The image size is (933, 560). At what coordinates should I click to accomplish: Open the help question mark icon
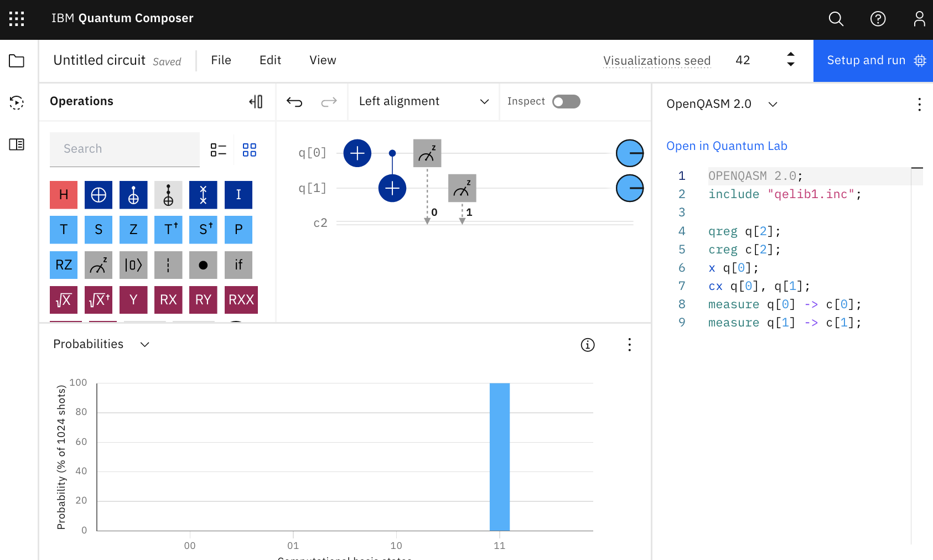pyautogui.click(x=878, y=19)
